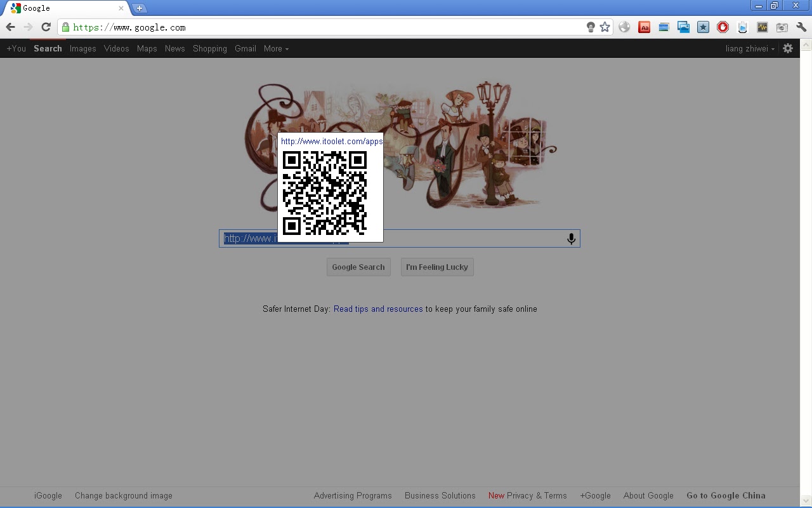The image size is (812, 508).
Task: Click the QR code image in the popup
Action: pos(325,193)
